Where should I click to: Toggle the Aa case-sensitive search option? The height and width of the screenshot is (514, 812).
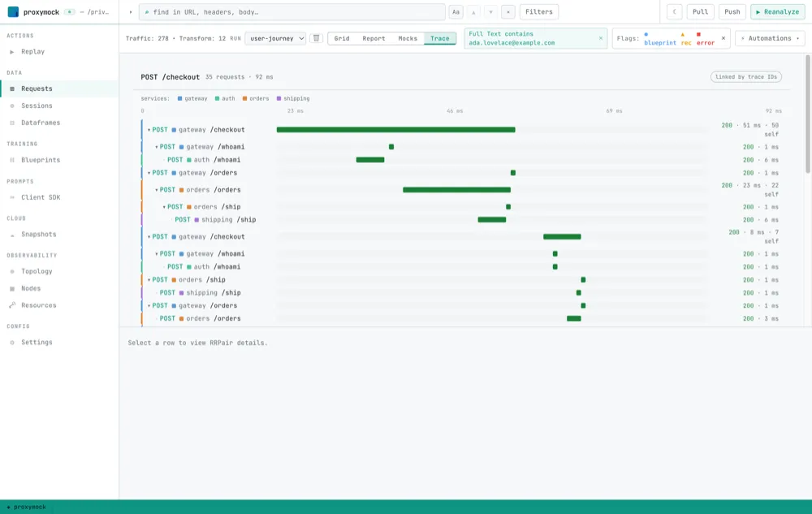pyautogui.click(x=456, y=12)
